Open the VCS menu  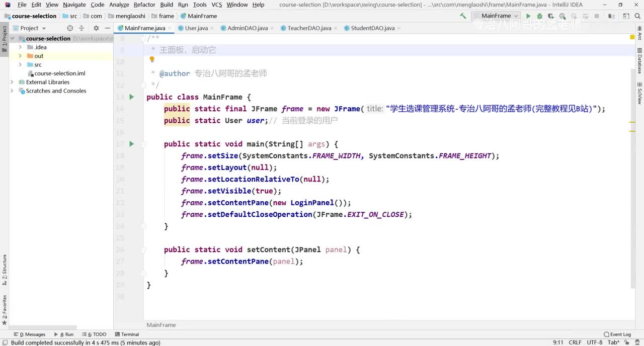(216, 5)
